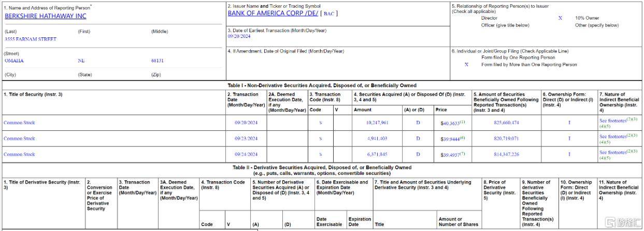This screenshot has width=644, height=231.
Task: Click '1. Title of Security (Instr. 3)' header
Action: (33, 94)
